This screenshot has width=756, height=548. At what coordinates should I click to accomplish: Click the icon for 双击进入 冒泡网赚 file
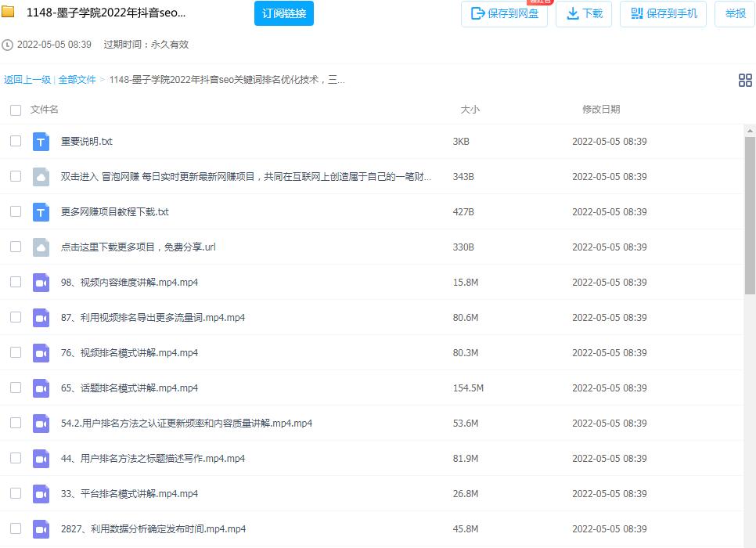point(41,177)
